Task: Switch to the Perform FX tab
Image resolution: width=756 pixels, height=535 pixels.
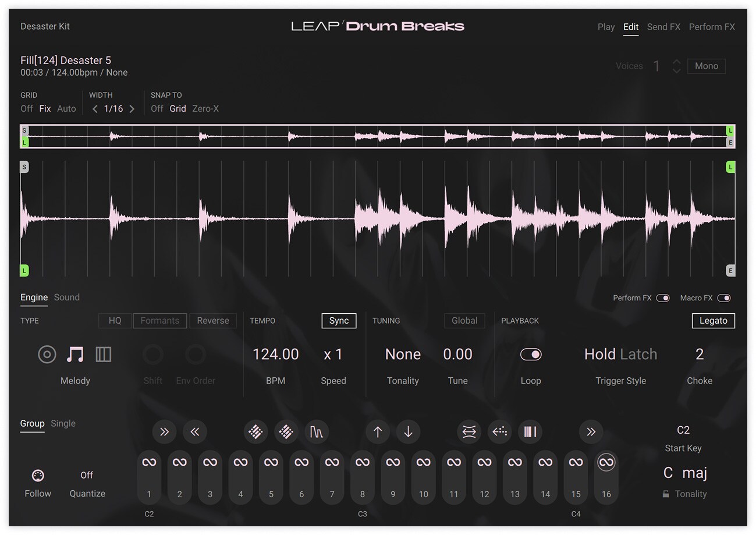Action: tap(711, 27)
